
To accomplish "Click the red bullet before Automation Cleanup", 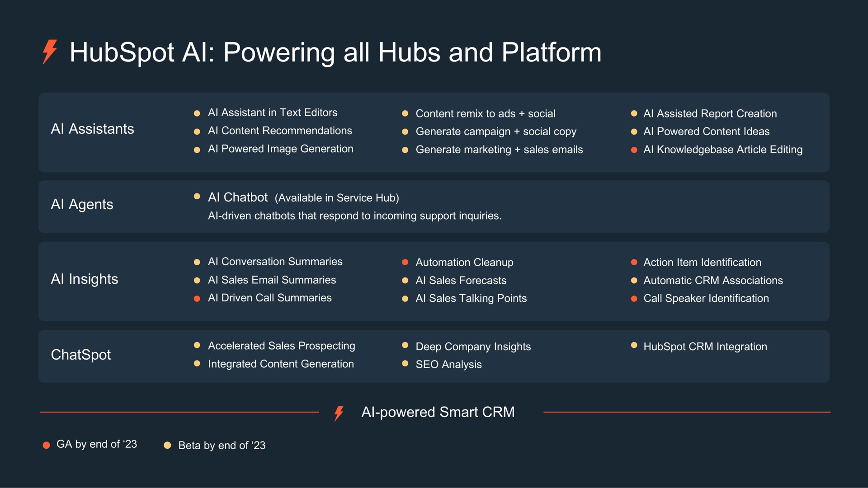I will [405, 262].
